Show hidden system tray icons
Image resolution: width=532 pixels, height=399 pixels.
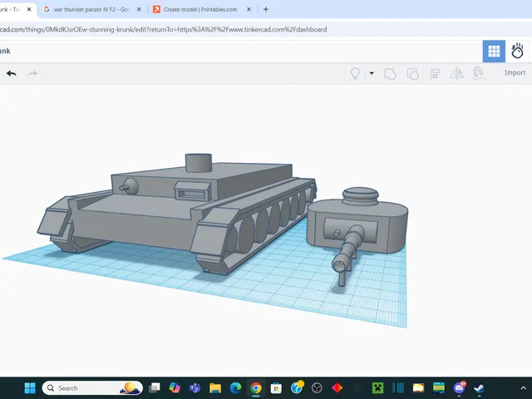click(523, 388)
